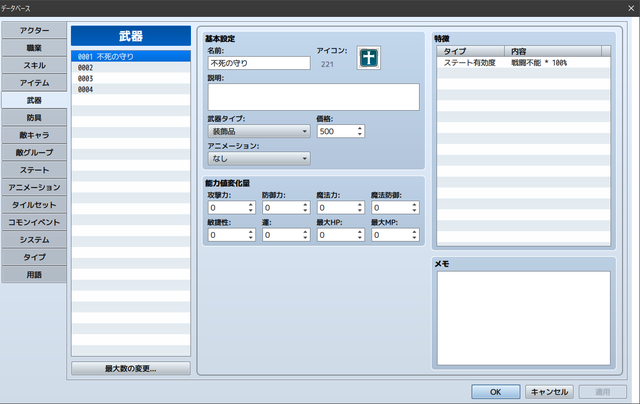Increase 価格 with the up arrow
640x404 pixels.
click(x=360, y=128)
